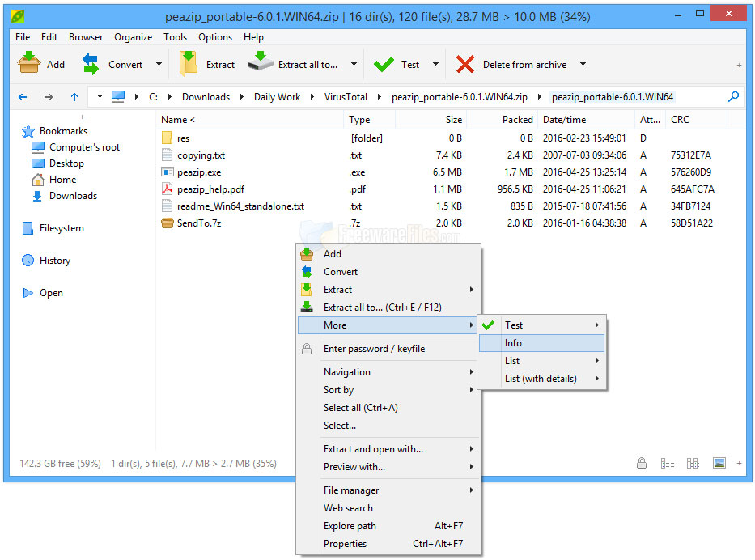Click Downloads in the address bar breadcrumb
This screenshot has height=560, width=755.
tap(206, 97)
